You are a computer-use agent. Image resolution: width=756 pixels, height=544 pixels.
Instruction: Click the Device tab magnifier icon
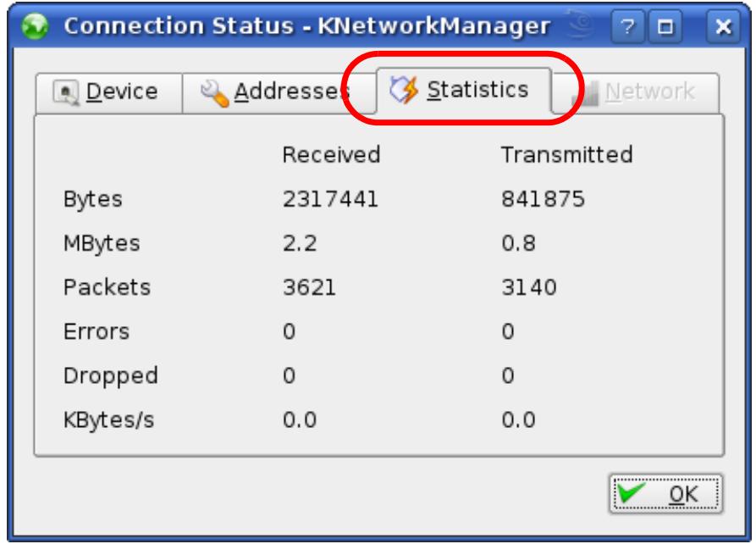[x=66, y=92]
